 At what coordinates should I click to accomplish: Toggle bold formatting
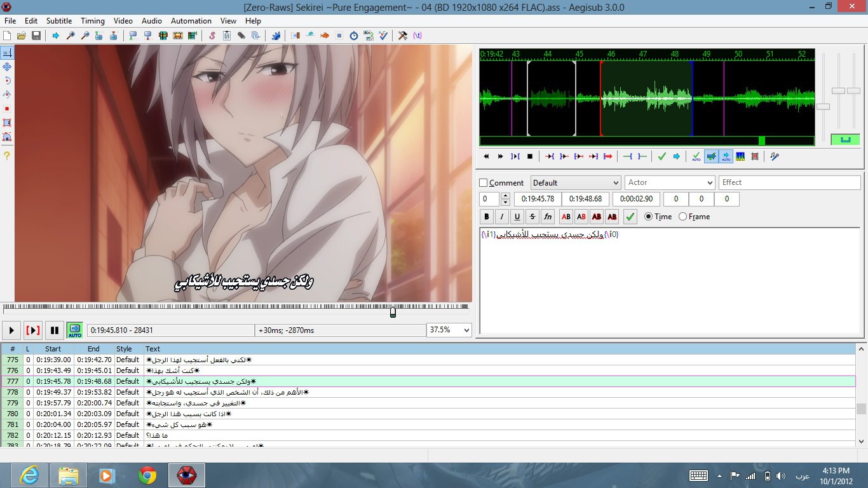487,217
